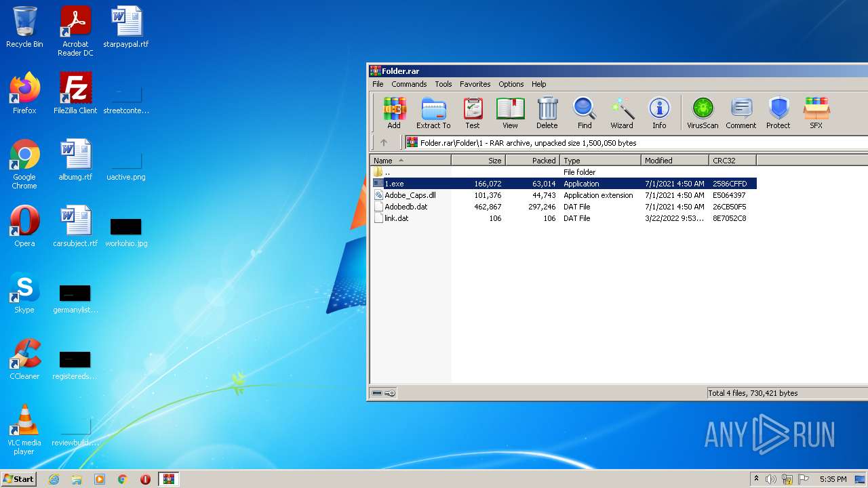Select the streetconte... desktop file
The width and height of the screenshot is (868, 488).
coord(126,99)
